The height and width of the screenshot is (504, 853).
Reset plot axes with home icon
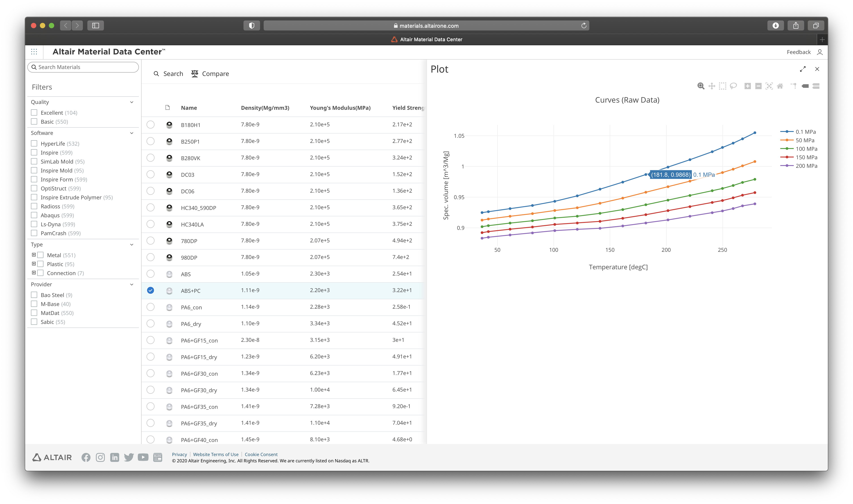click(780, 86)
